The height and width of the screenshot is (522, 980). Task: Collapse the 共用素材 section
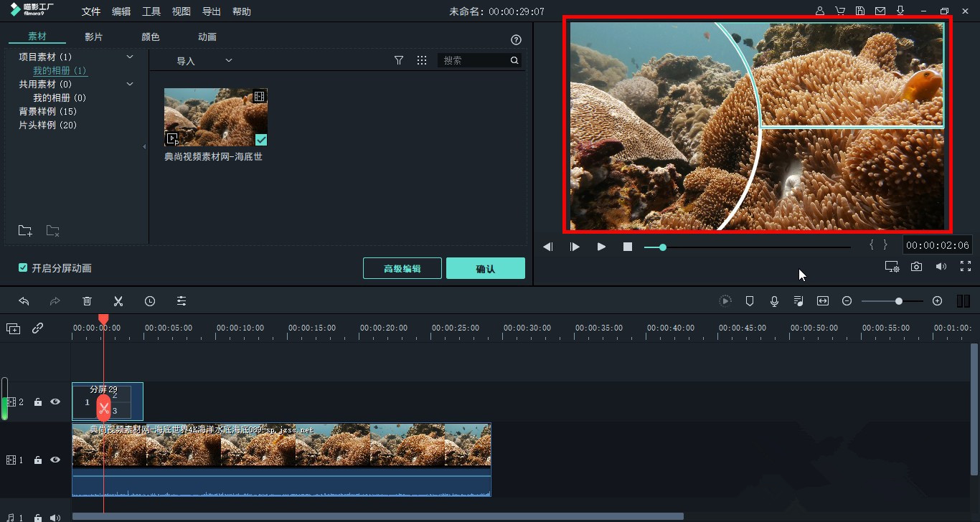coord(130,84)
